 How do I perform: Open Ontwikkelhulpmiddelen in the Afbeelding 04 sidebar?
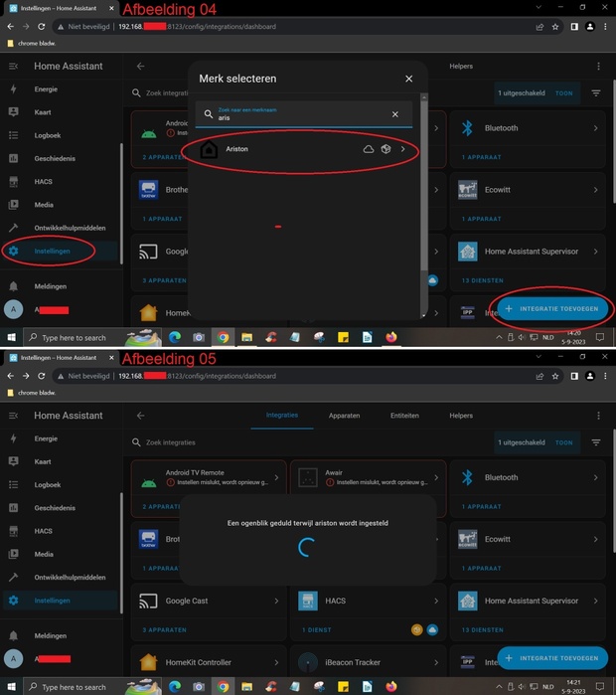(x=70, y=228)
